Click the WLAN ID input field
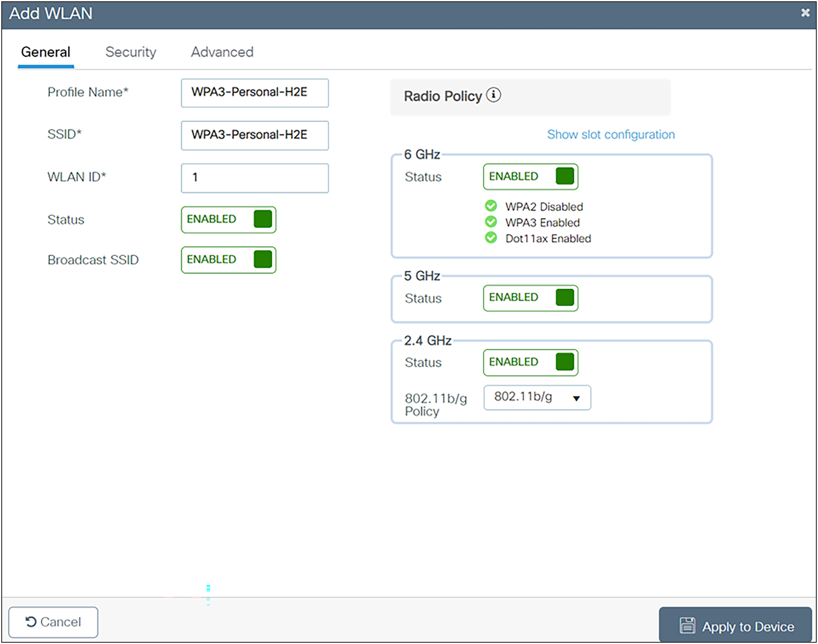Screen dimensions: 818x644 click(x=255, y=178)
